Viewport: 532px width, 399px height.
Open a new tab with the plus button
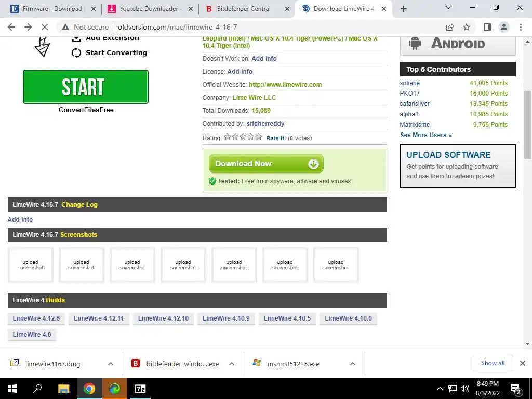click(403, 9)
